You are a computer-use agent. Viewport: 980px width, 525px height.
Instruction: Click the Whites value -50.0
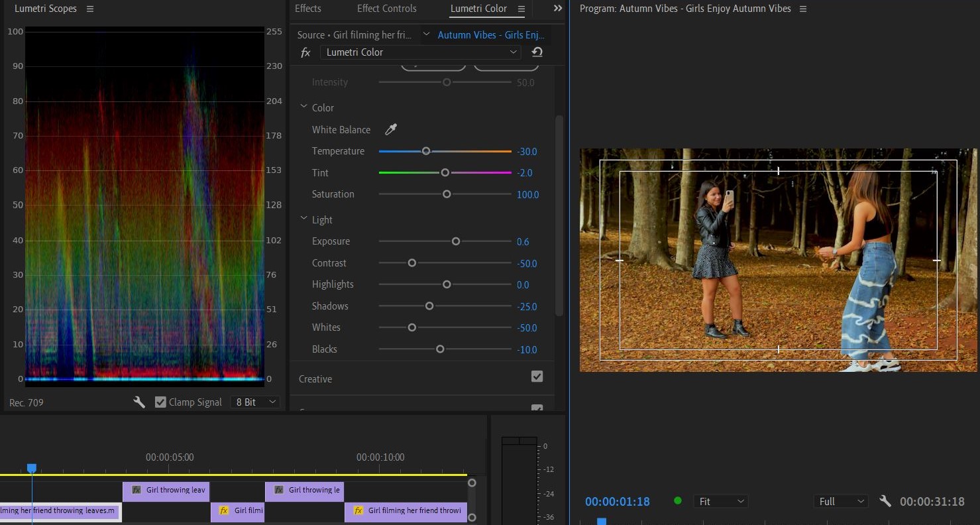[527, 328]
